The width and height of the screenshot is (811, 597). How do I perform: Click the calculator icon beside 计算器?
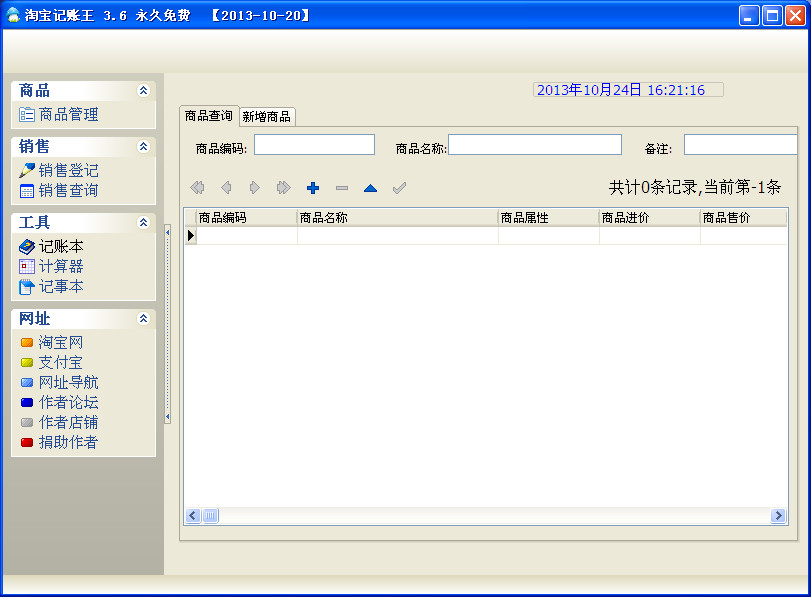(x=26, y=266)
